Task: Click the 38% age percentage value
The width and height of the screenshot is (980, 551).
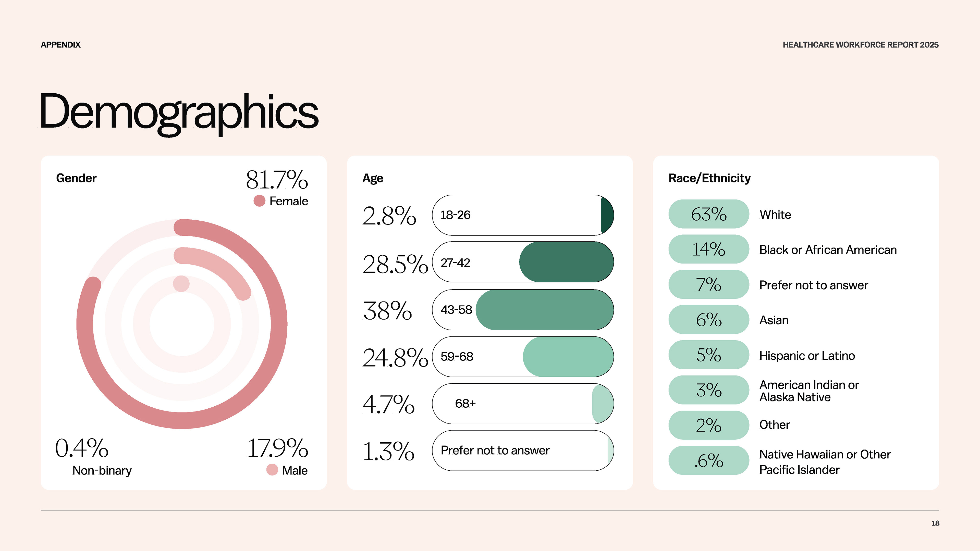Action: pos(387,311)
